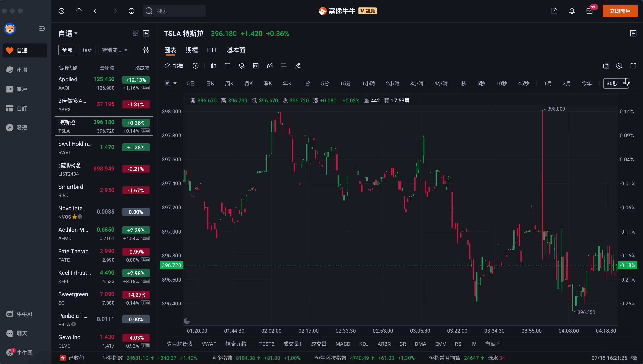This screenshot has width=643, height=364.
Task: Open the 指標 indicators button
Action: point(174,66)
